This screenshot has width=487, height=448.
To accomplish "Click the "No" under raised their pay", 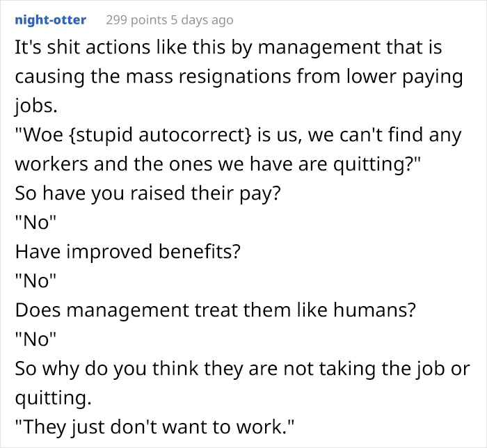I will tap(35, 223).
